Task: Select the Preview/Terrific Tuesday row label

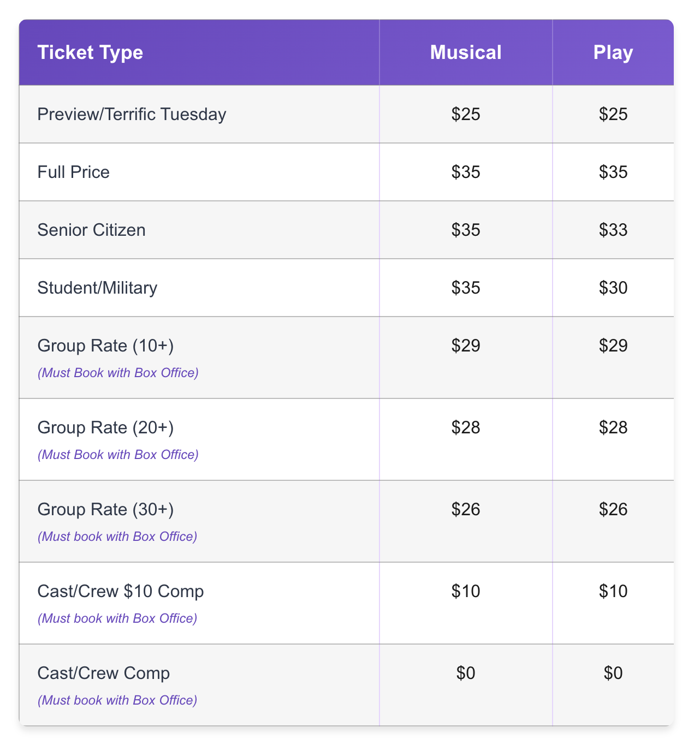Action: pyautogui.click(x=132, y=114)
